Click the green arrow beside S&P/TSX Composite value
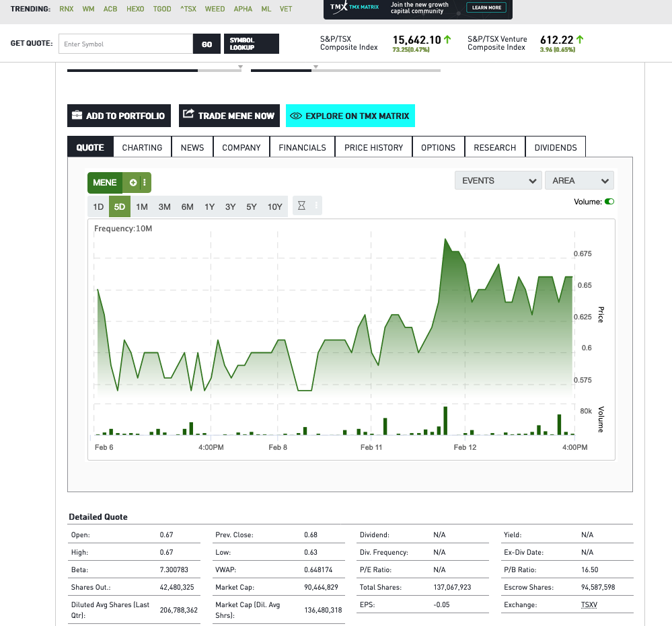This screenshot has height=626, width=672. coord(447,40)
